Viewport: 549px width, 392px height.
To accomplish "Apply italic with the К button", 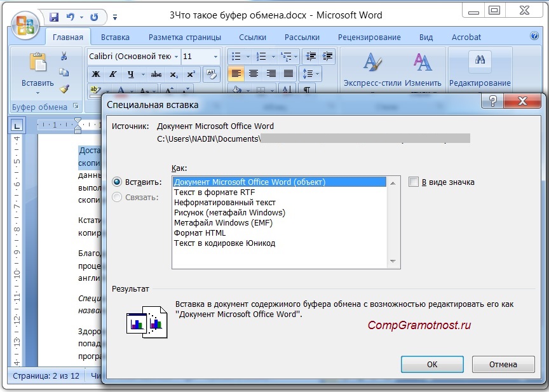I will click(112, 74).
